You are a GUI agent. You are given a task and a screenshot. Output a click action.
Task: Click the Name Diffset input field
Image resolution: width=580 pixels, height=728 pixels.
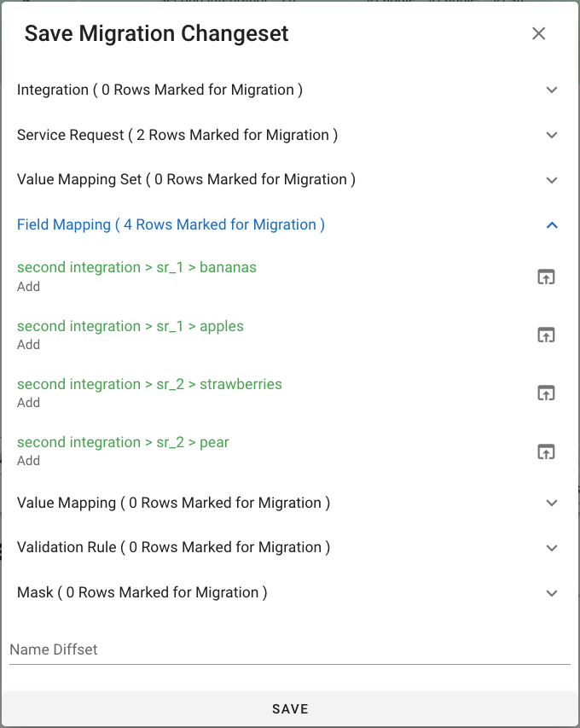(x=289, y=649)
